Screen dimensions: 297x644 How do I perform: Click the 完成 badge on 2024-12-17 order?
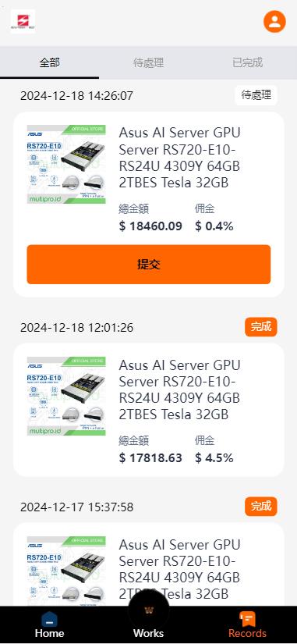pos(261,507)
